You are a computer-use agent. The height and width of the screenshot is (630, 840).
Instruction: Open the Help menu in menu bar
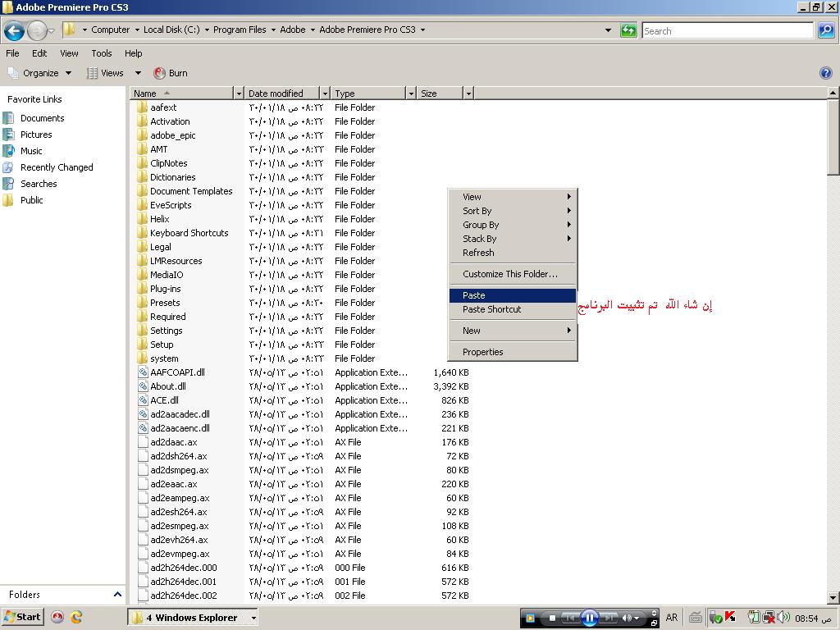point(134,53)
